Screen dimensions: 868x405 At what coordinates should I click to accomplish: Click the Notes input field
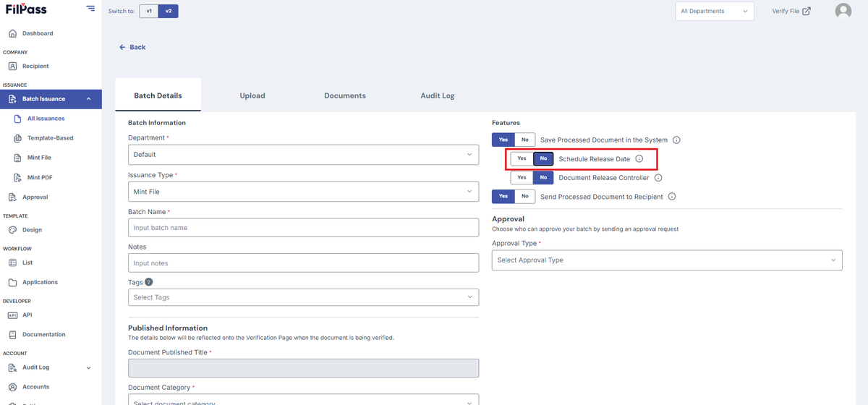pos(303,263)
